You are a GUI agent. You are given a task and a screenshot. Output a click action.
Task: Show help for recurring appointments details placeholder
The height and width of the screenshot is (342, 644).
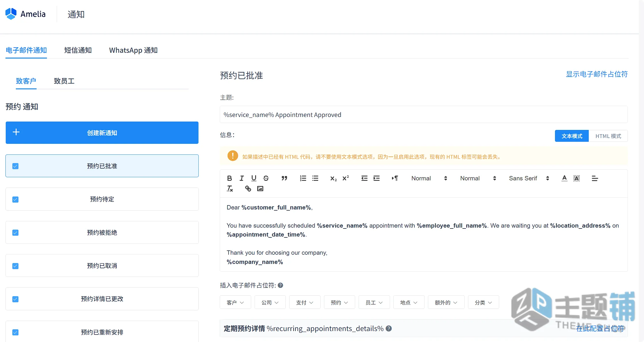pos(389,328)
